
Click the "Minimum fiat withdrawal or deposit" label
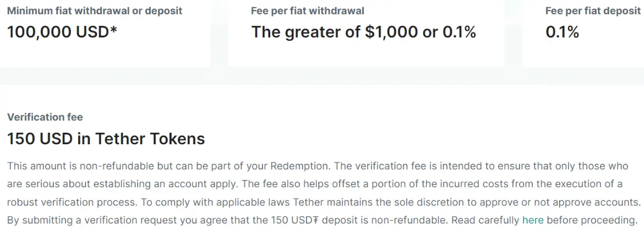(95, 10)
